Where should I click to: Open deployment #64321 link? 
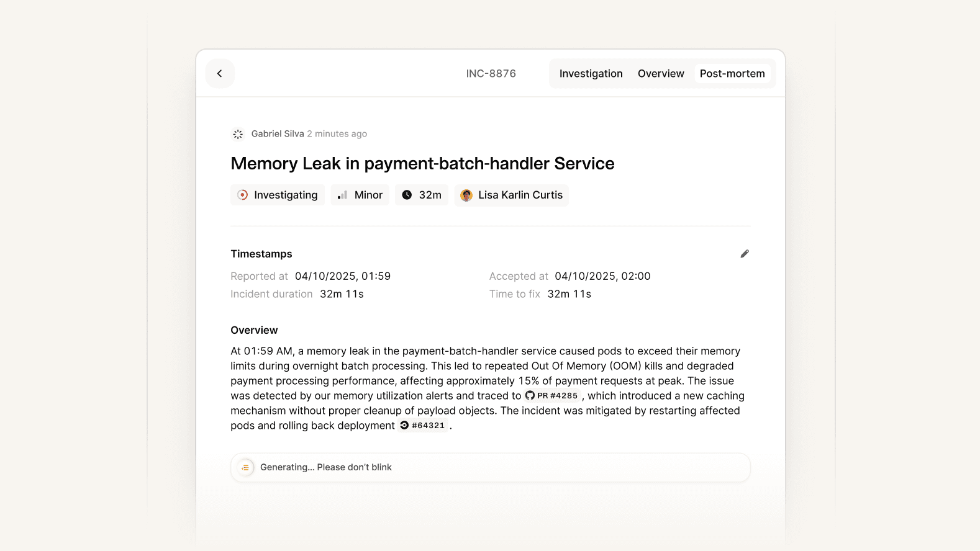[422, 425]
